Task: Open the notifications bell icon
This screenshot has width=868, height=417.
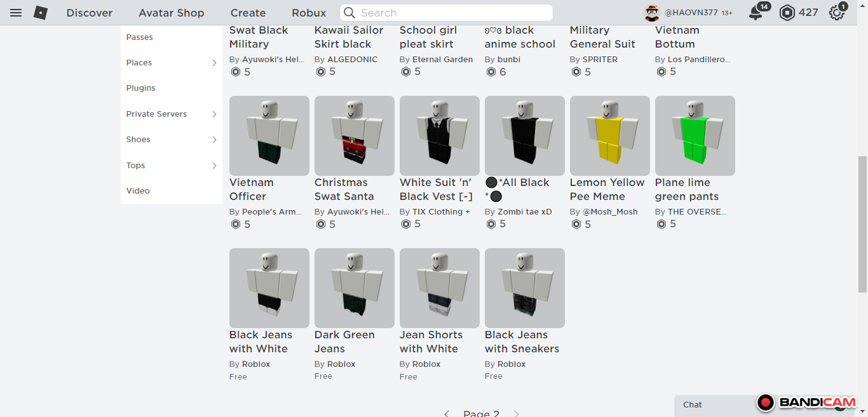Action: pos(756,13)
